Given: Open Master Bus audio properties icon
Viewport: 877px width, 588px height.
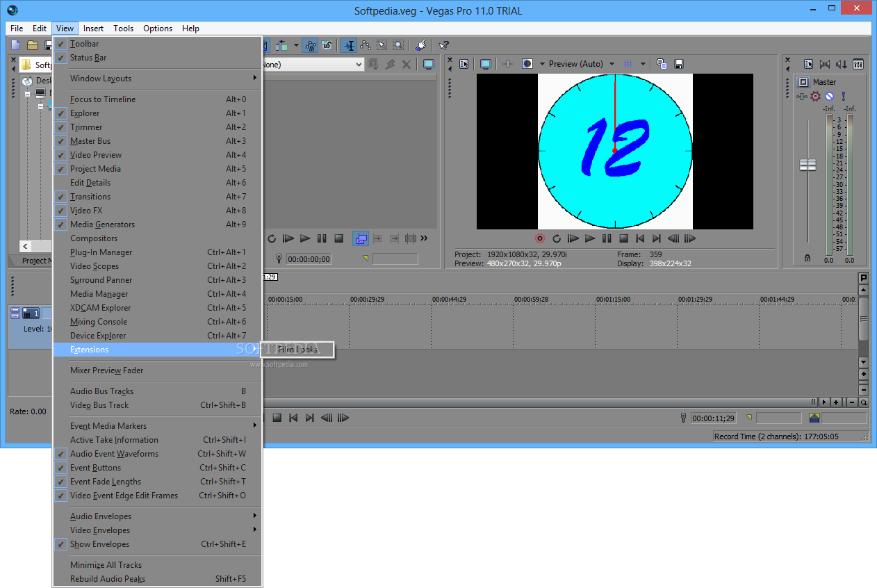Looking at the screenshot, I should 808,64.
